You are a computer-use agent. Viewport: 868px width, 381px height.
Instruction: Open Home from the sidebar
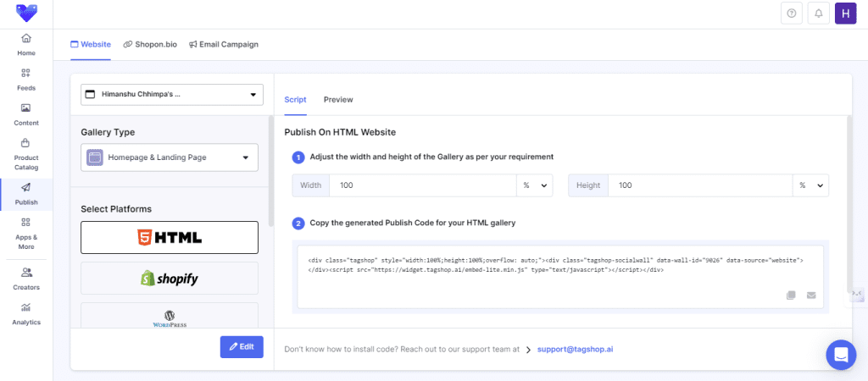tap(26, 44)
